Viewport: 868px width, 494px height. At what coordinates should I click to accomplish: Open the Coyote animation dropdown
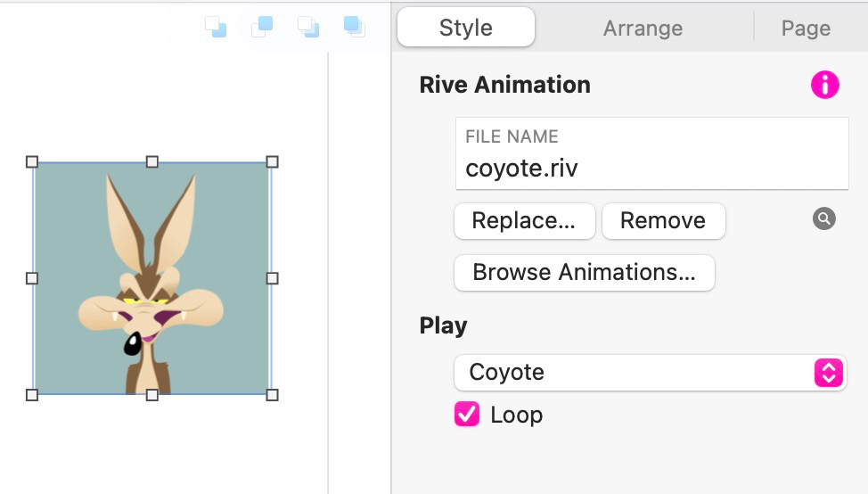[633, 373]
